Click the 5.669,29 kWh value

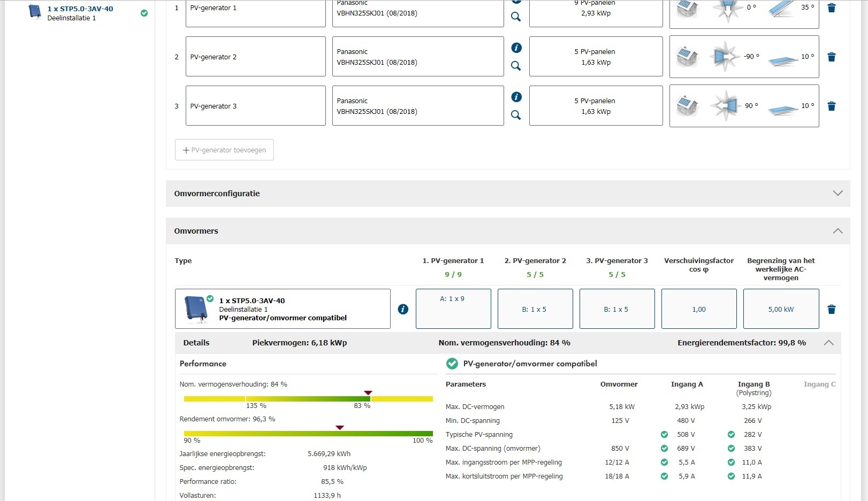329,454
